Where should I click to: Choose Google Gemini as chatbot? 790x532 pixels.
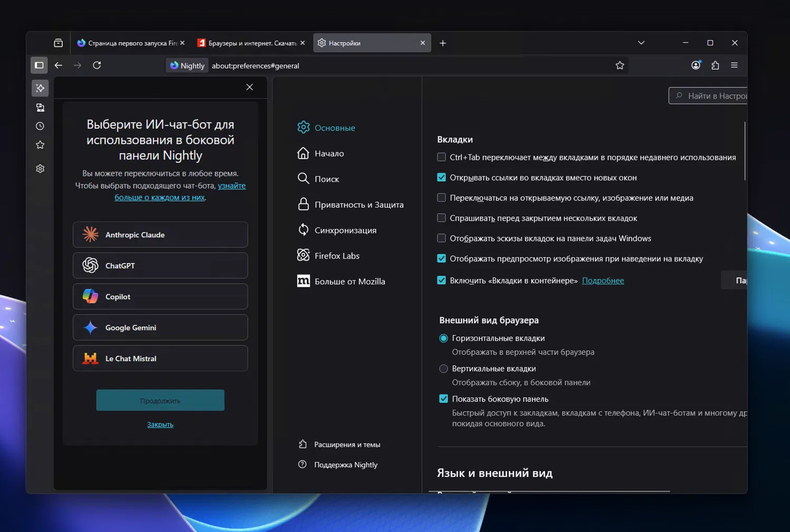(160, 328)
